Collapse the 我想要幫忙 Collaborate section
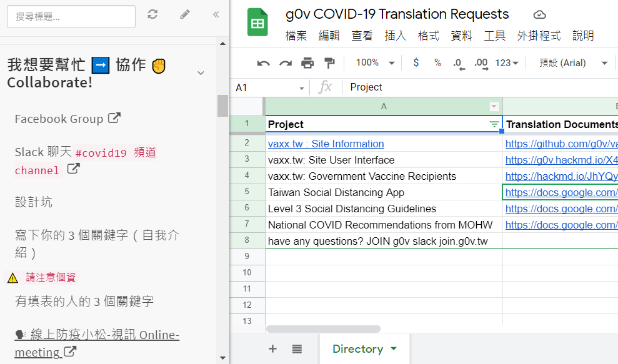 (201, 73)
